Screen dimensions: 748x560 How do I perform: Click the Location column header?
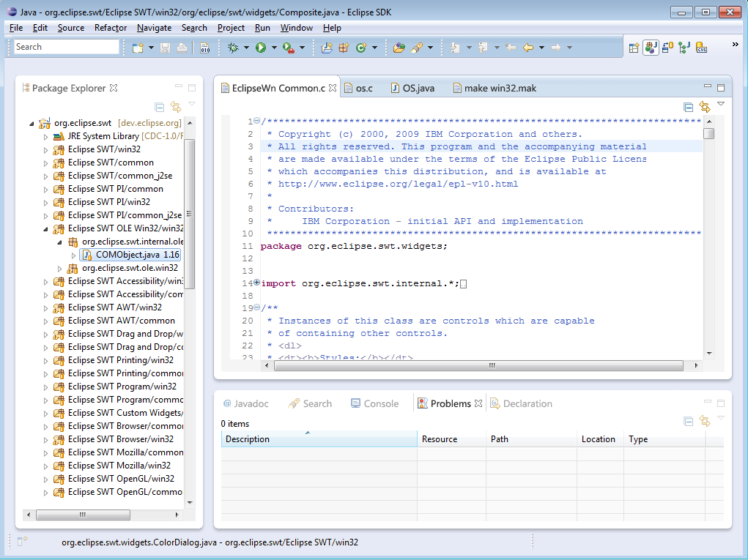click(x=599, y=439)
